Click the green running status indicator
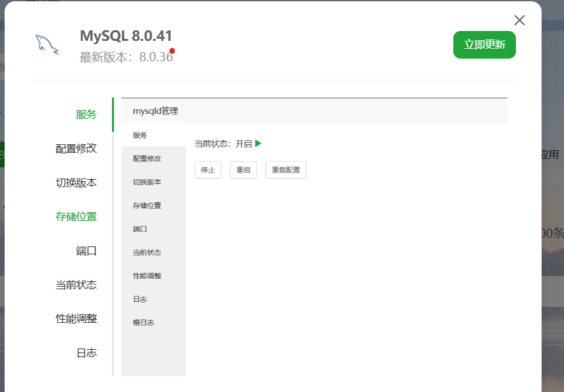The image size is (564, 392). point(258,142)
